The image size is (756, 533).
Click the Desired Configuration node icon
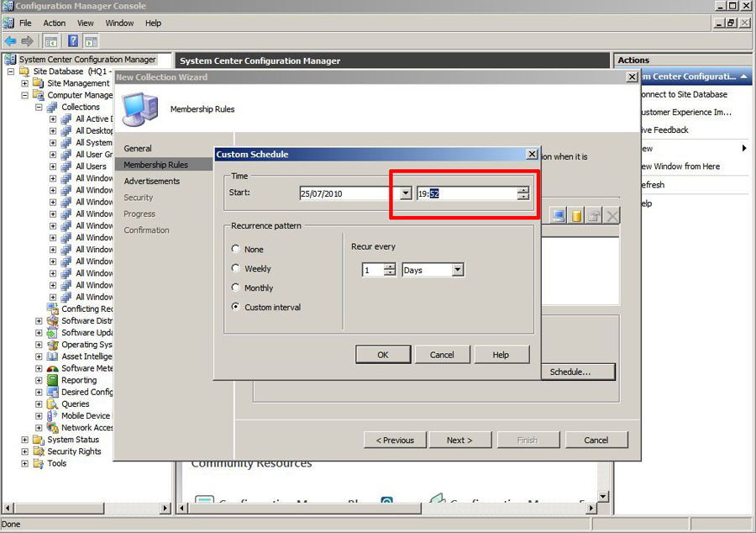53,392
